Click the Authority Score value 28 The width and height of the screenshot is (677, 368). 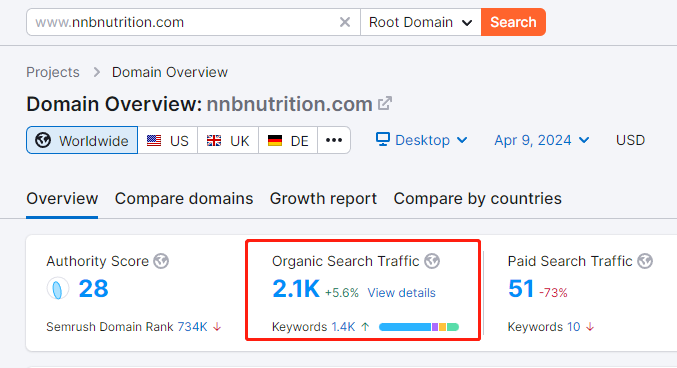(x=93, y=289)
